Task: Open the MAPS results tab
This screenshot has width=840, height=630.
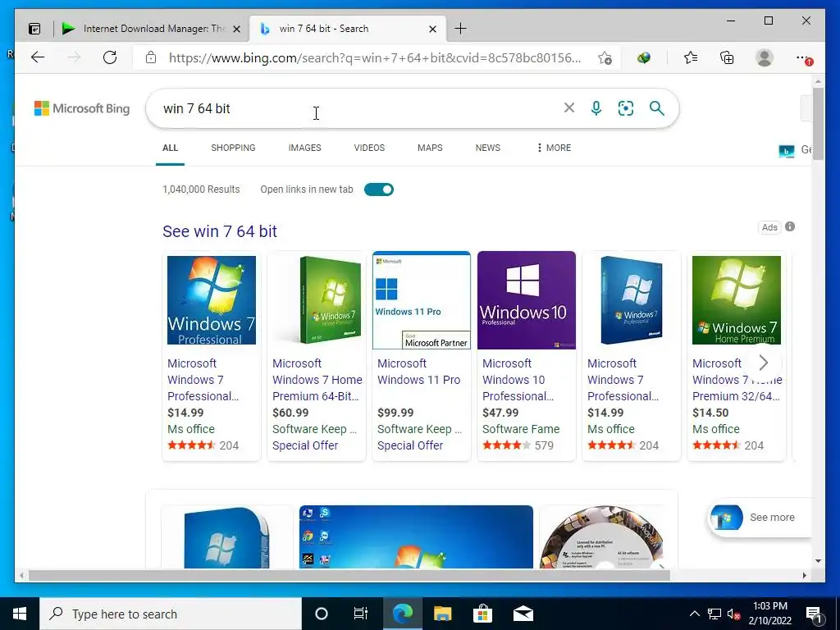Action: pos(430,148)
